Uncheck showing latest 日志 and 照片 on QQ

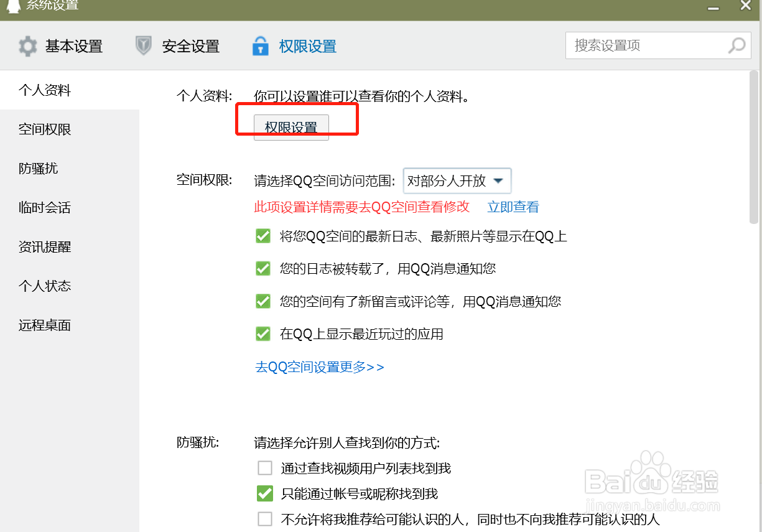click(x=263, y=236)
